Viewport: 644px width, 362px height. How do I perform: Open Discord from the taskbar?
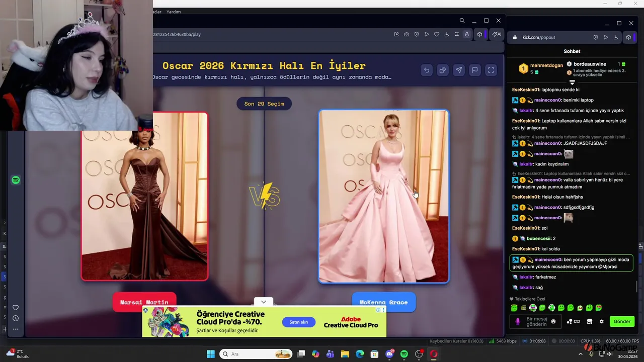coord(389,354)
